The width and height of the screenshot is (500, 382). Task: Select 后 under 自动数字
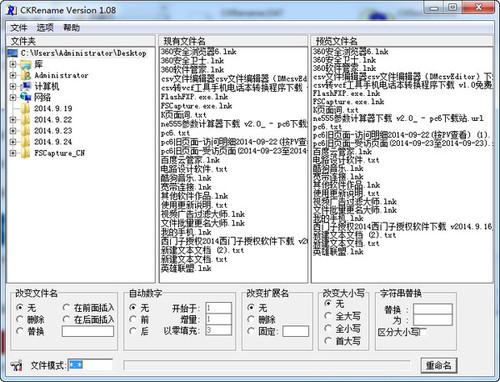[133, 331]
